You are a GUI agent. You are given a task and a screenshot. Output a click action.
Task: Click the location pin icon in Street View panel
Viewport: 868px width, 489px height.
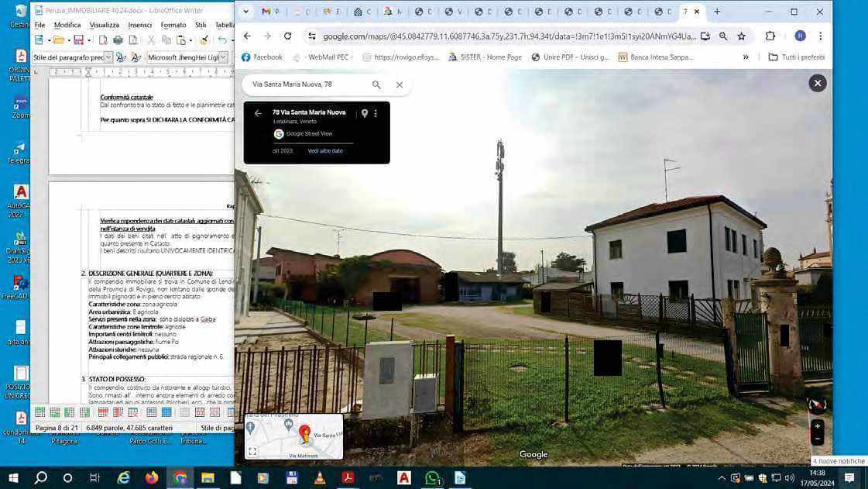[365, 113]
